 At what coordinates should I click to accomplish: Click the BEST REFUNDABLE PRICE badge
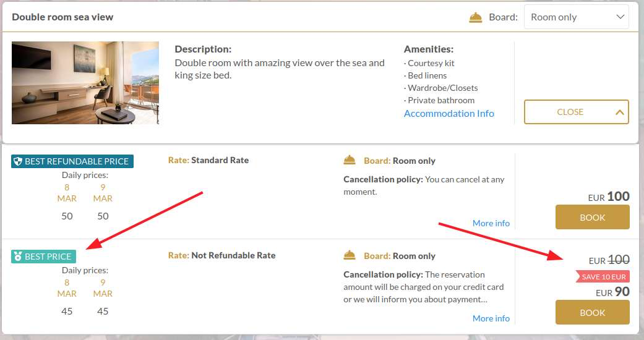[x=72, y=161]
